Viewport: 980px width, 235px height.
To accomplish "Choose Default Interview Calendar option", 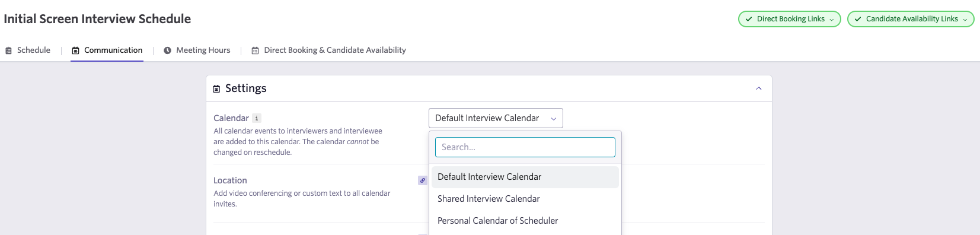I will pos(525,177).
